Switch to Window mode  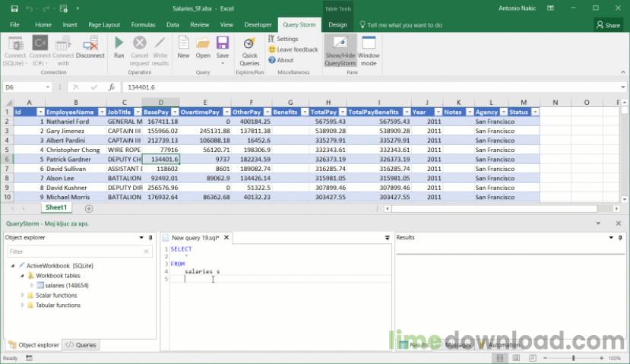tap(369, 51)
